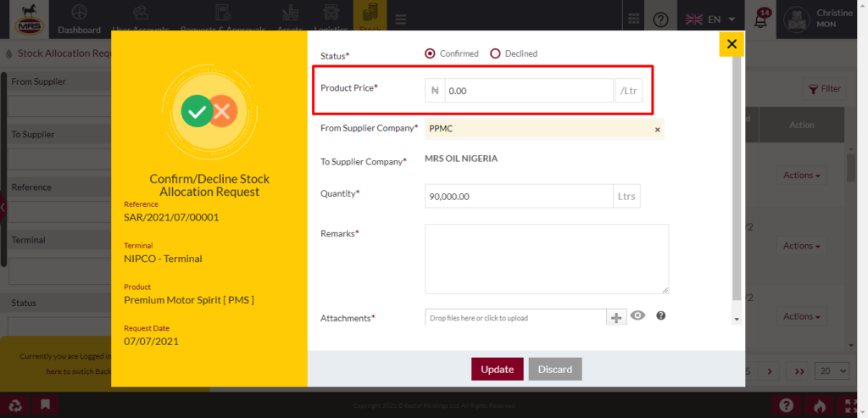This screenshot has width=868, height=418.
Task: Click the recycle icon in bottom bar
Action: coord(15,406)
